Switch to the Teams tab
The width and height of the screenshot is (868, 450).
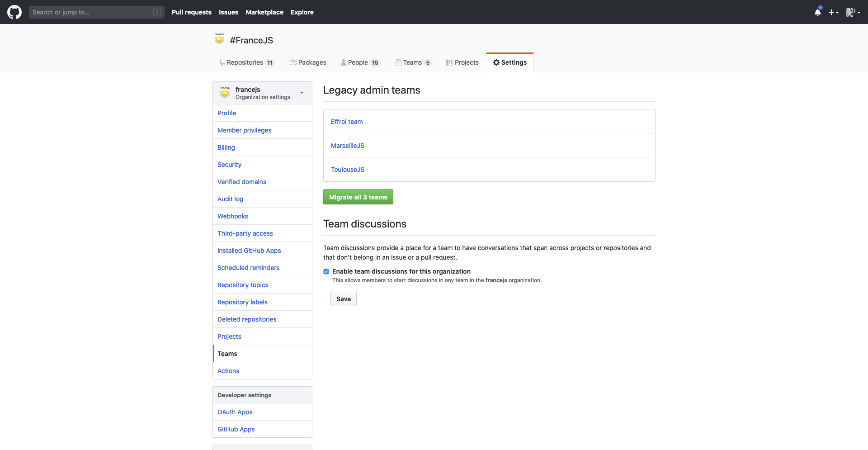(x=413, y=62)
